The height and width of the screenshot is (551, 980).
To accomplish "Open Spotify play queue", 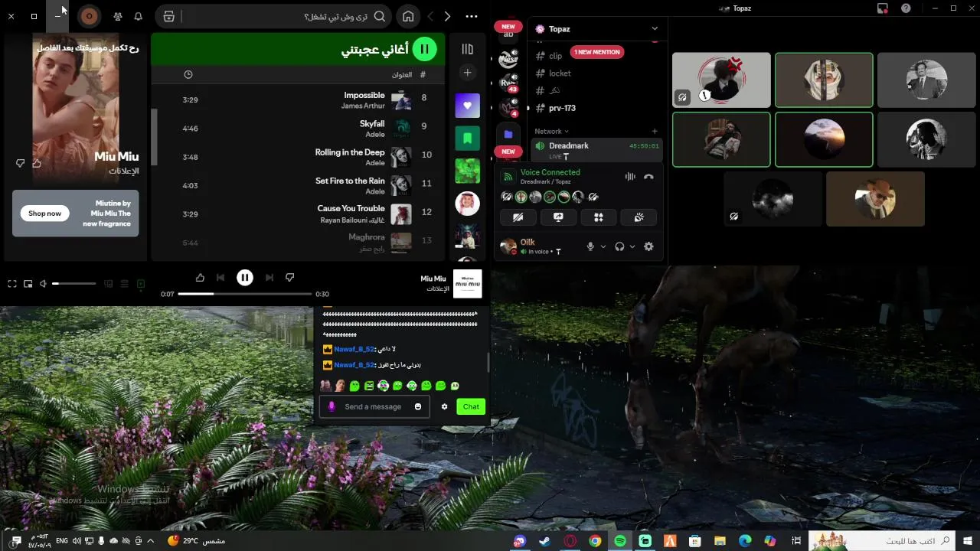I will (x=124, y=284).
